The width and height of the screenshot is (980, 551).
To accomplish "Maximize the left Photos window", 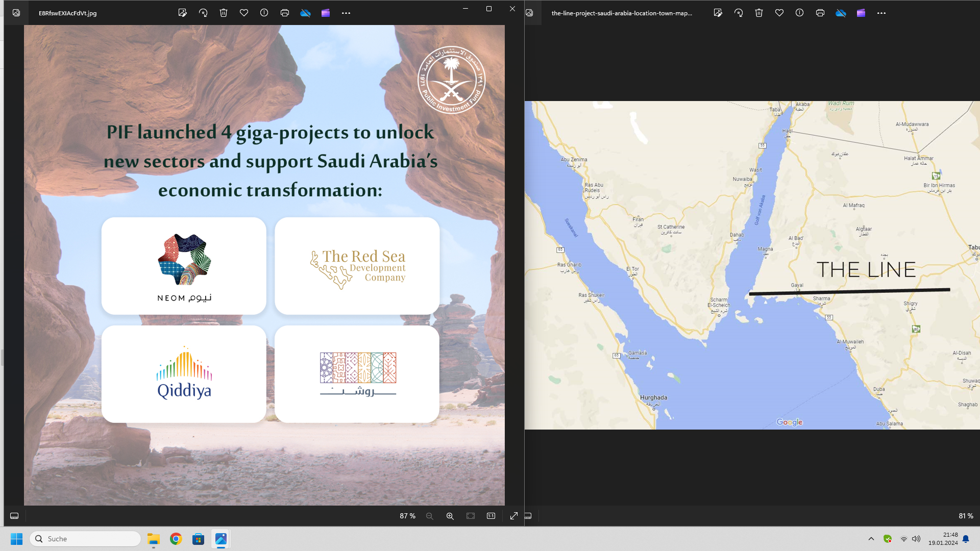I will (489, 9).
